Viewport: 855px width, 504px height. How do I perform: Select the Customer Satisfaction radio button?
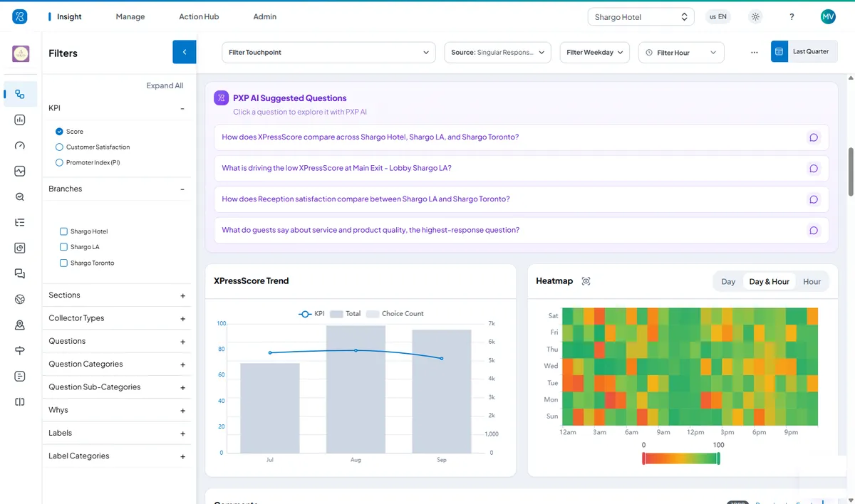click(59, 147)
